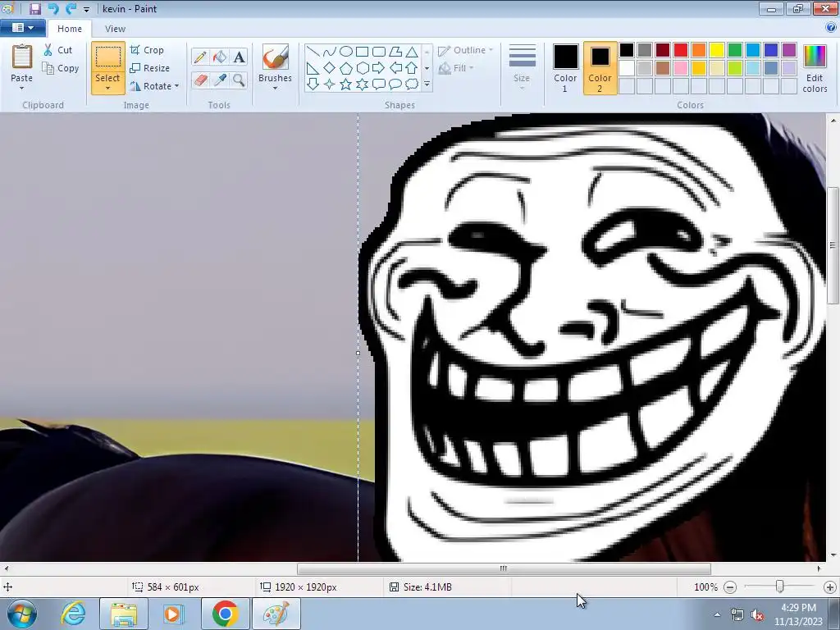Click the horizontal scrollbar thumb

pyautogui.click(x=504, y=568)
